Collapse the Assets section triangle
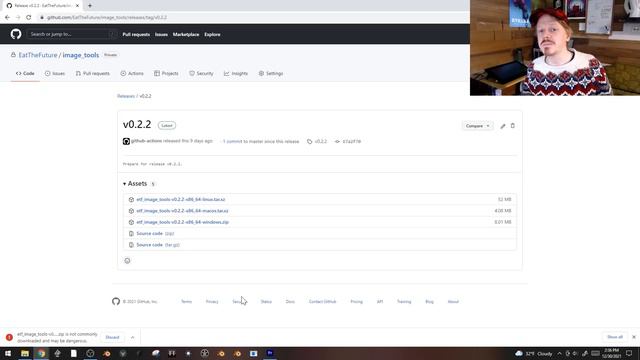This screenshot has height=360, width=640. pos(124,184)
